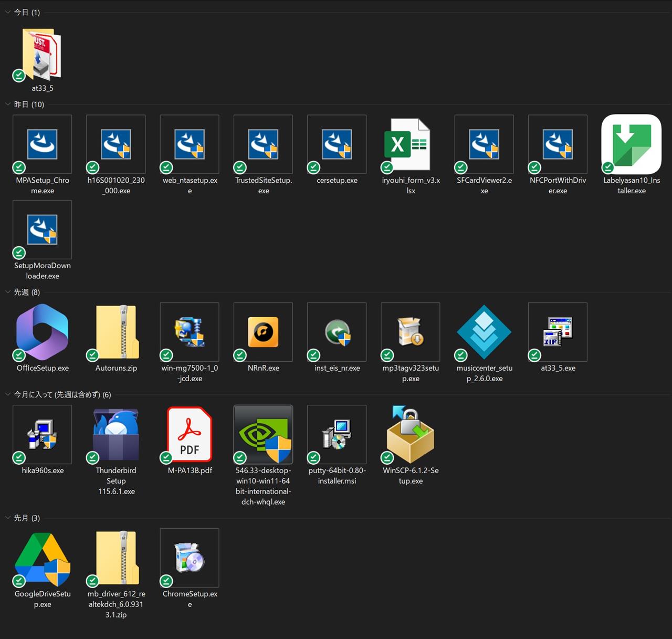Select the at33_5.exe zip-installer icon
Image resolution: width=672 pixels, height=639 pixels.
(558, 332)
